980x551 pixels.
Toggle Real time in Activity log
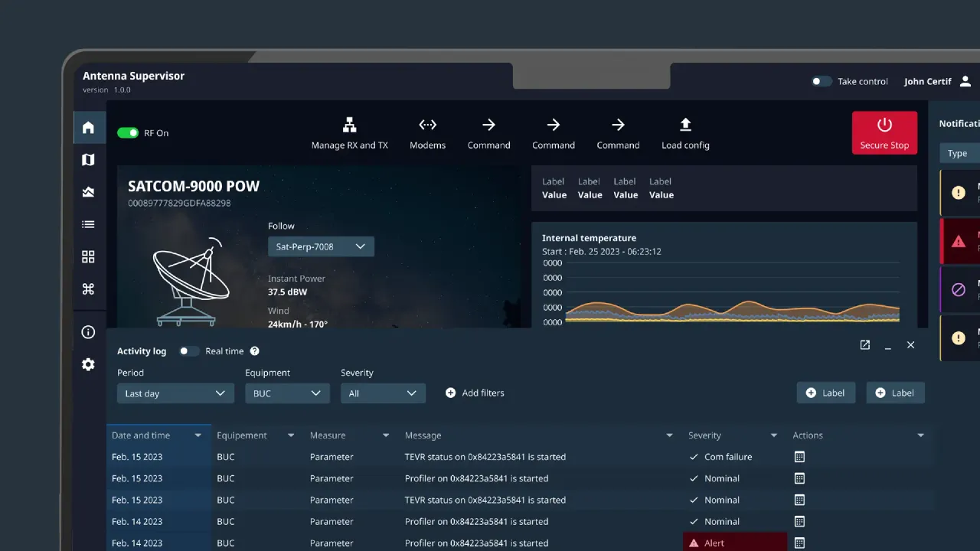tap(189, 351)
